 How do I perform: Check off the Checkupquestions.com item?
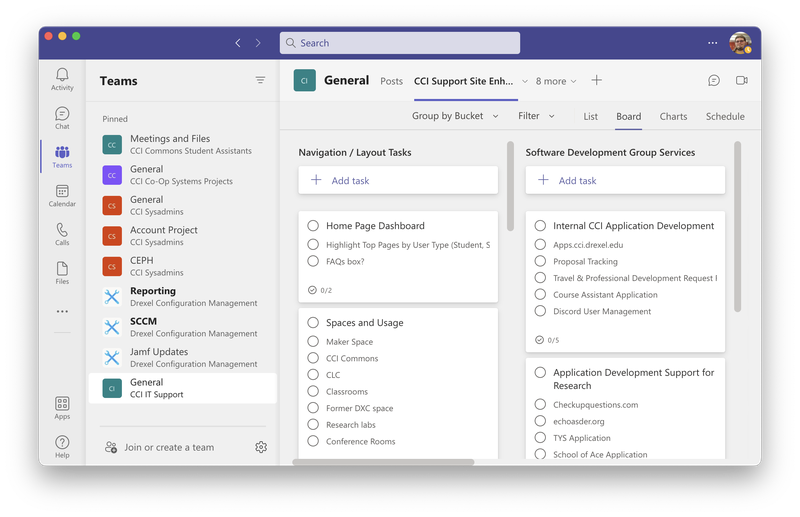coord(540,404)
